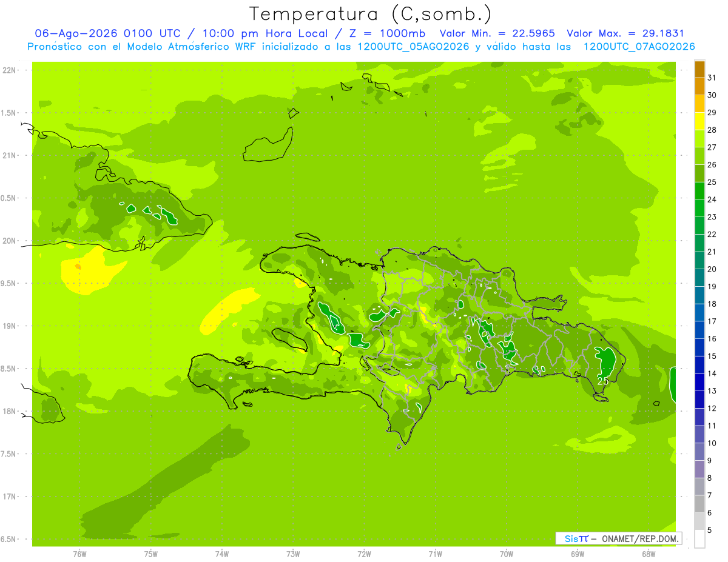Click the "17N" latitude label
This screenshot has width=728, height=562.
[x=9, y=497]
